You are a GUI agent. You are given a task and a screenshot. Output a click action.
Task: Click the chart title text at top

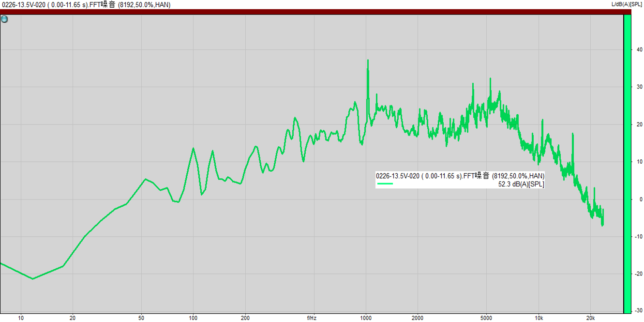85,4
